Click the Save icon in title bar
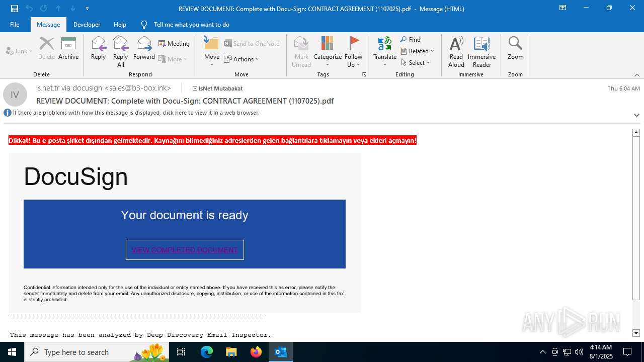644x362 pixels. pos(15,9)
